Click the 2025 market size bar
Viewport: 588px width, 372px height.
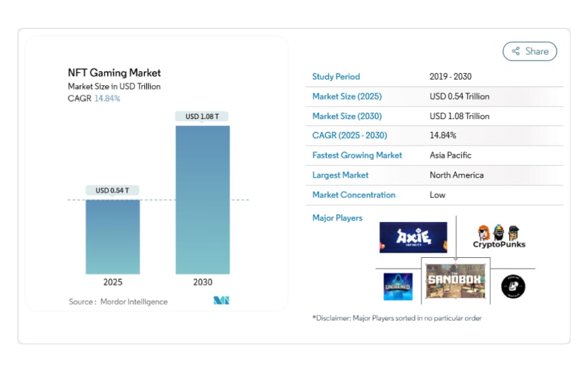click(x=113, y=236)
